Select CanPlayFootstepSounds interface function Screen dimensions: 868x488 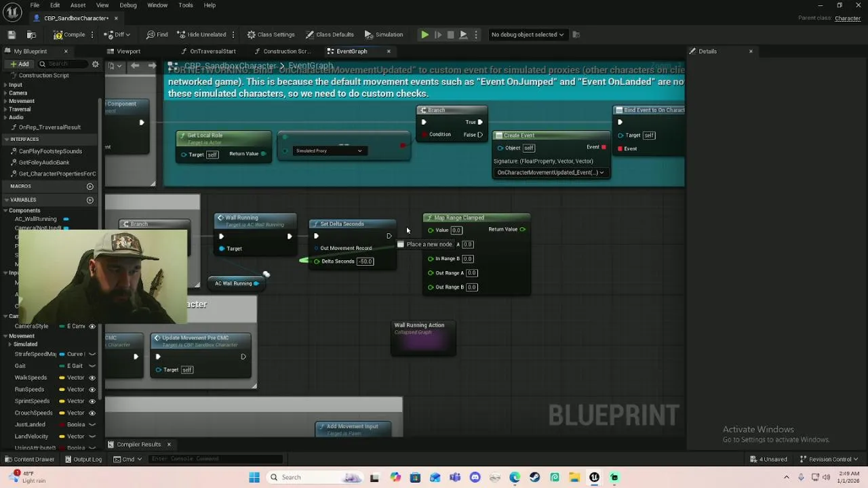click(x=50, y=151)
